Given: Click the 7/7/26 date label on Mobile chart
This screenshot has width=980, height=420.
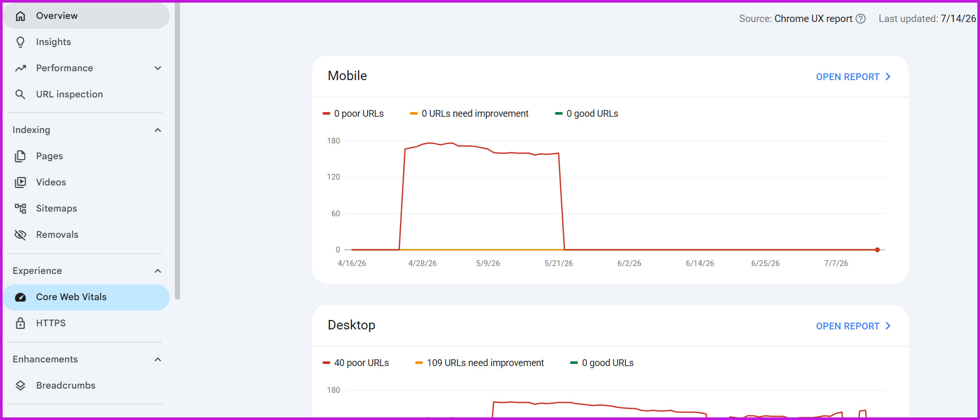Looking at the screenshot, I should pos(836,263).
